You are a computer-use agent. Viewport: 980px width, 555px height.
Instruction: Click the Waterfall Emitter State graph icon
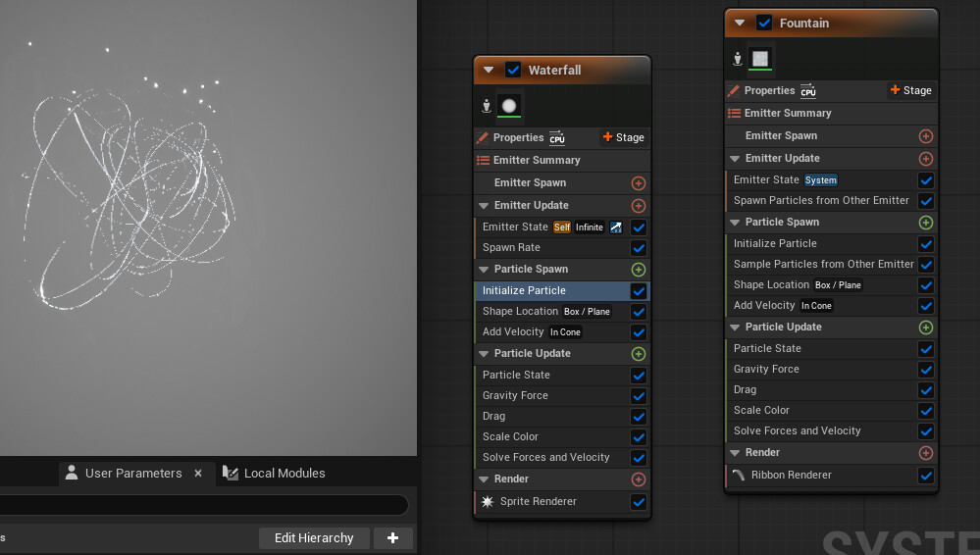616,227
